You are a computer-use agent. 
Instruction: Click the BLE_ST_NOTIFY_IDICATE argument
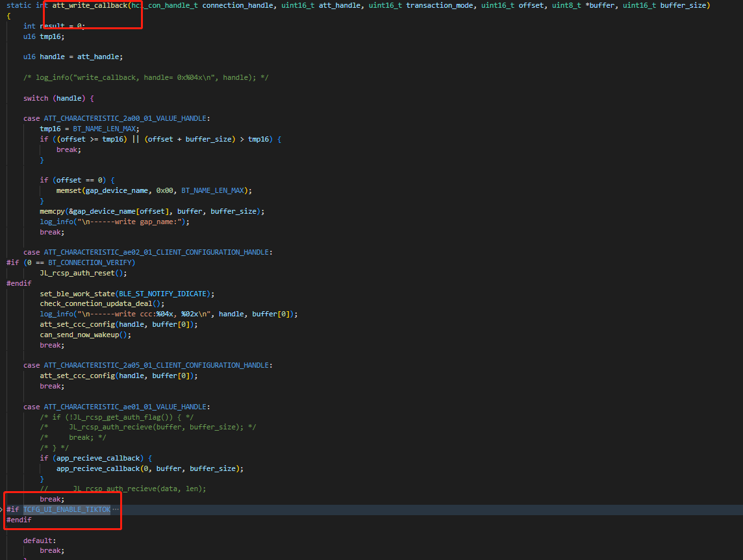pos(163,294)
